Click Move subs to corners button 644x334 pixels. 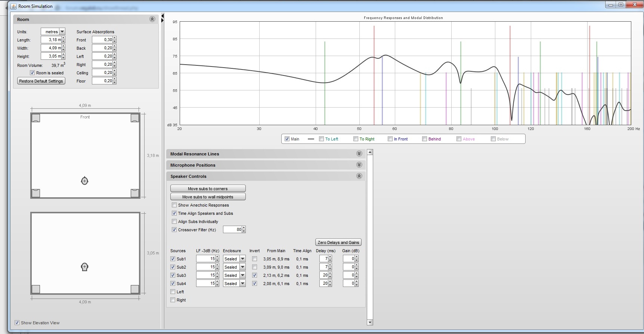208,189
